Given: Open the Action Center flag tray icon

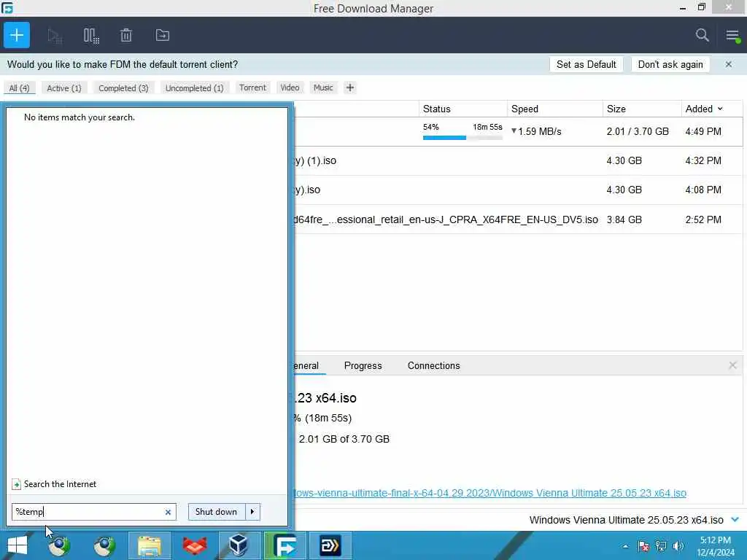Looking at the screenshot, I should click(643, 546).
